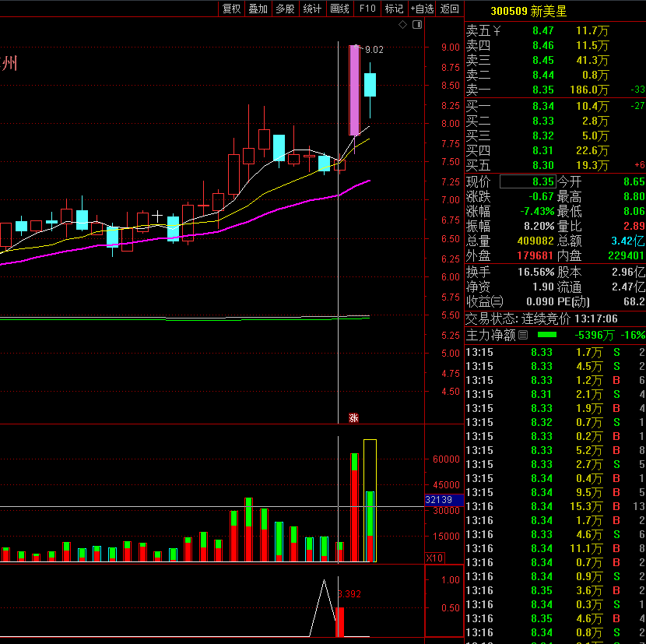Click the 13:15 trade row with 9.5万
Viewport: 646px width, 644px height.
[x=555, y=493]
